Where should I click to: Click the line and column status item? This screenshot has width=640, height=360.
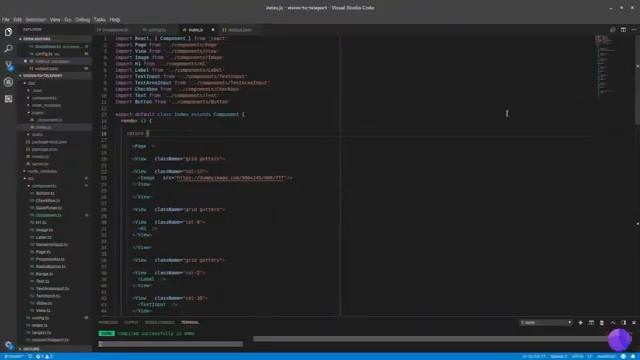534,356
